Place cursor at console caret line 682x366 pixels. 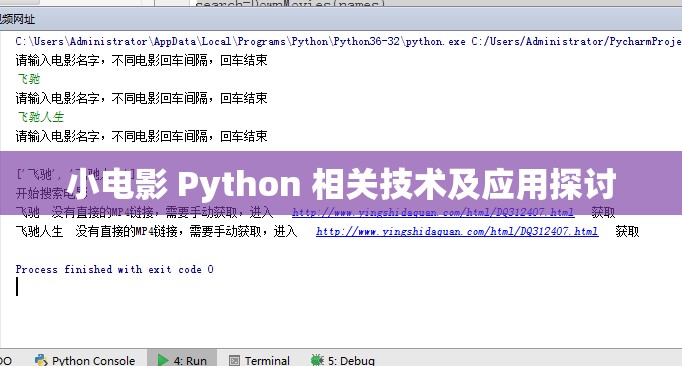coord(17,287)
